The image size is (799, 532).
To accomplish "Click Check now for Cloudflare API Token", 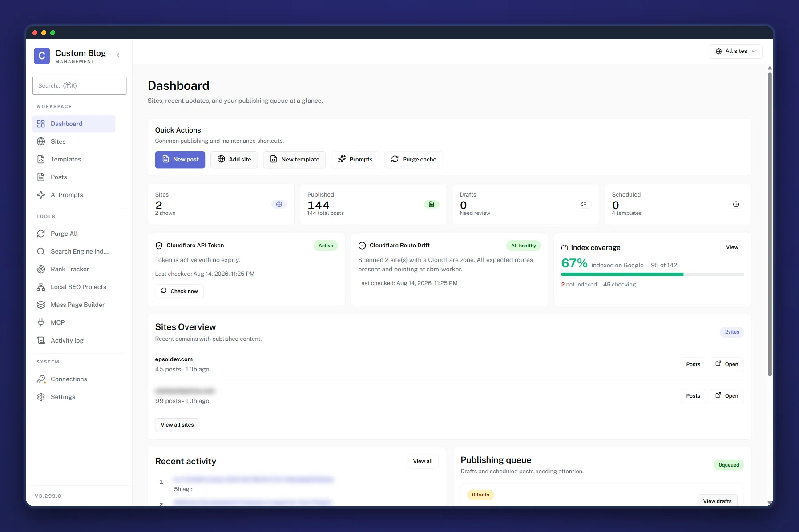I will [179, 291].
